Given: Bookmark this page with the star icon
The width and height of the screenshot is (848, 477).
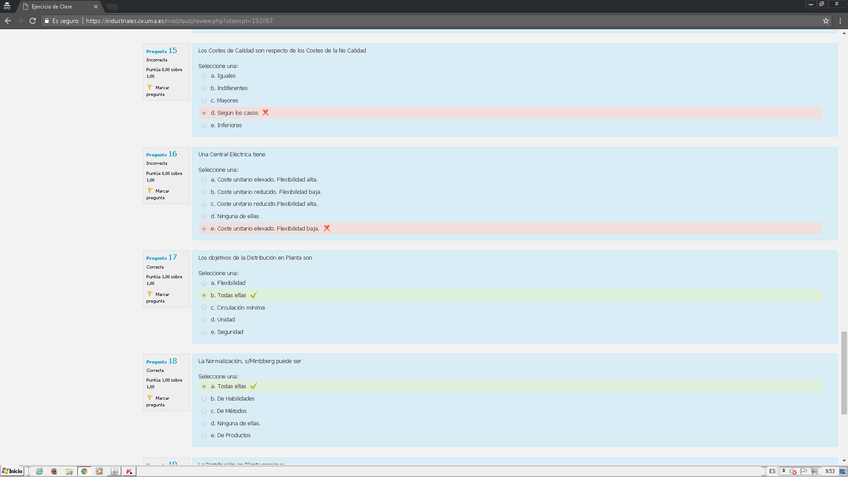Looking at the screenshot, I should (x=826, y=20).
